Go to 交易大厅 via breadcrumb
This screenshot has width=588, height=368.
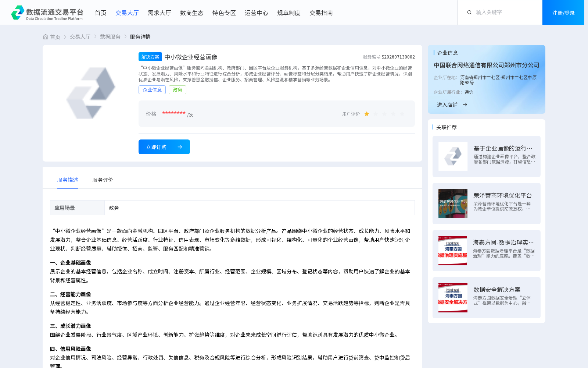(80, 37)
